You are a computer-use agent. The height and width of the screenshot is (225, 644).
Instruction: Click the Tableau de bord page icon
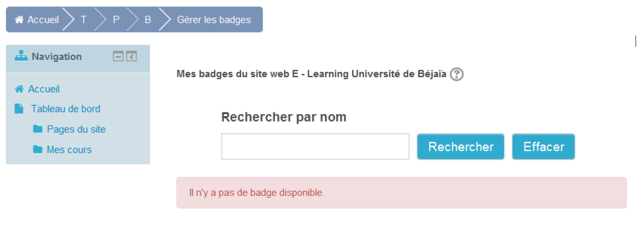coord(19,109)
